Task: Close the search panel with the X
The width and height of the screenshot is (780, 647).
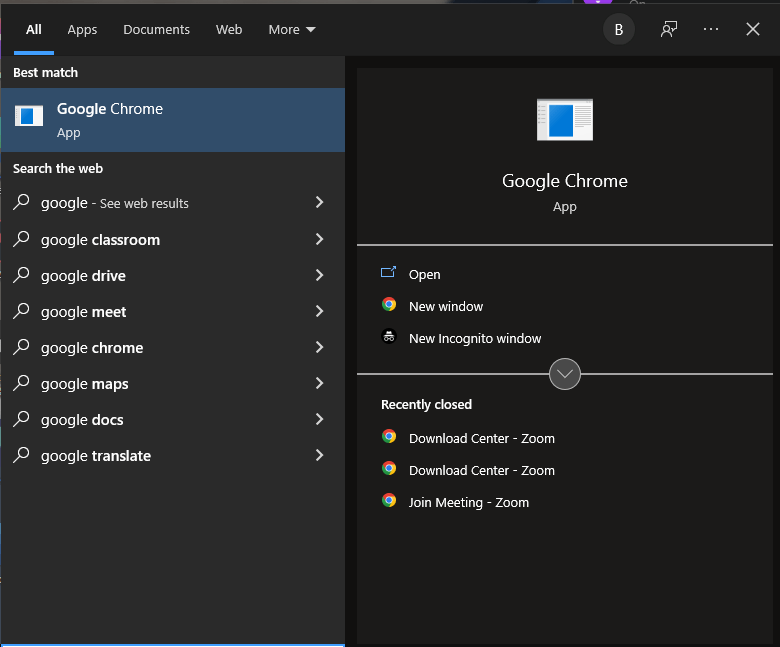Action: pos(753,30)
